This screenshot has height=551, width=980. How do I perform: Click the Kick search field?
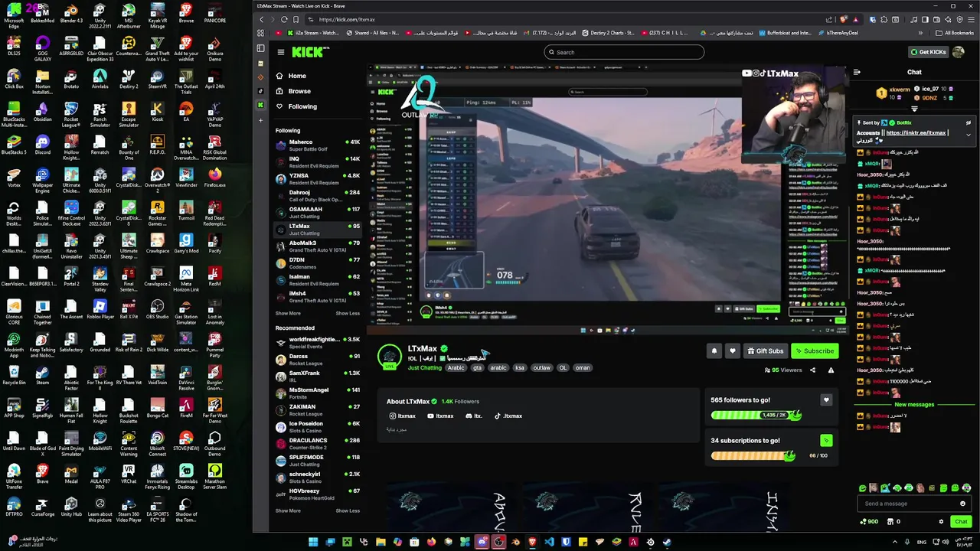624,52
